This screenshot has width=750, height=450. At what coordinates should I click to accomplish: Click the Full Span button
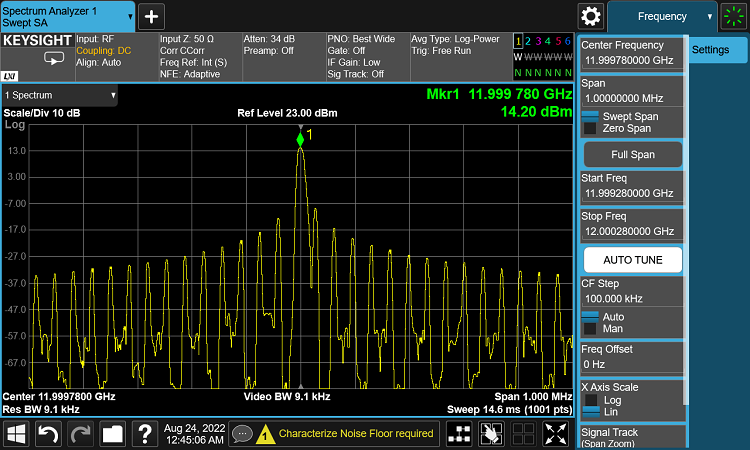[x=632, y=155]
